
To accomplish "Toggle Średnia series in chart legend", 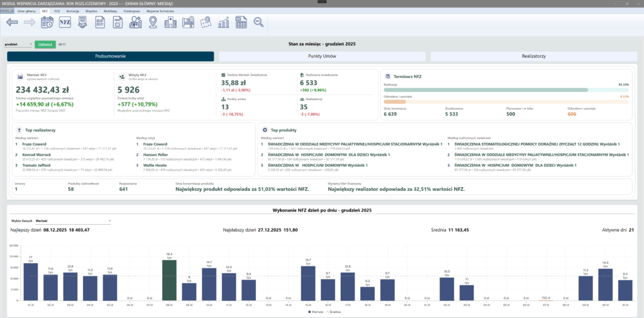I will click(333, 312).
